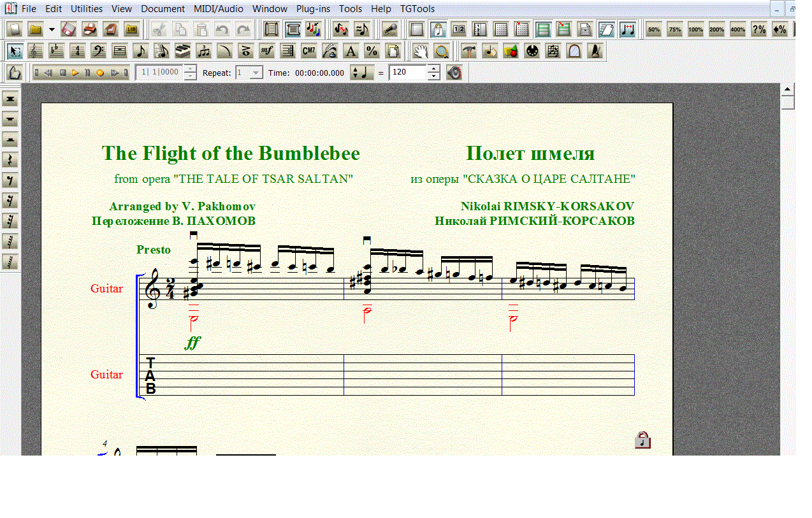This screenshot has height=518, width=812.
Task: Toggle the Page View button
Action: coord(293,29)
